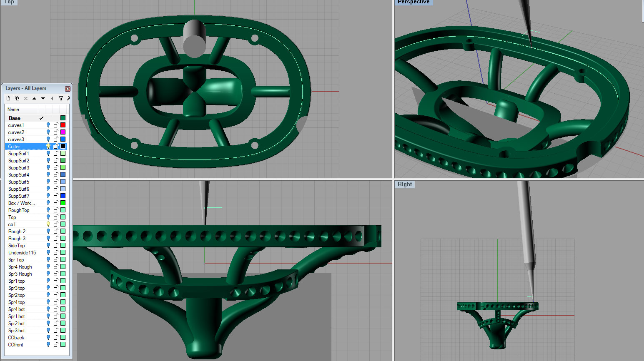The image size is (644, 361).
Task: Open the Perspective viewport title menu
Action: (x=413, y=2)
